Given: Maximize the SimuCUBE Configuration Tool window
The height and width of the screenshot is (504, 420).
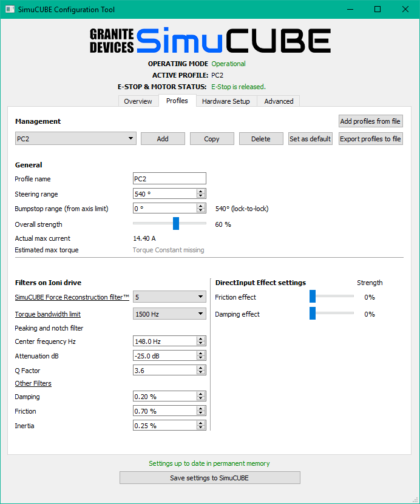Looking at the screenshot, I should pos(378,9).
